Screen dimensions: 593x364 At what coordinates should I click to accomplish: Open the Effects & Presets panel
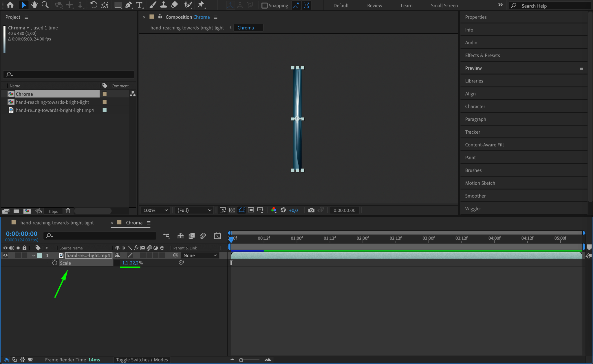point(482,55)
